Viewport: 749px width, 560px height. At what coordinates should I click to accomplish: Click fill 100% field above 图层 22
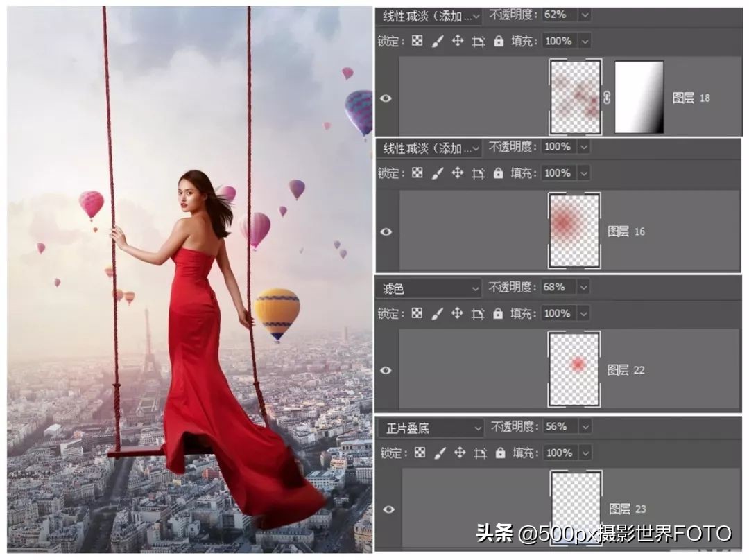click(560, 314)
